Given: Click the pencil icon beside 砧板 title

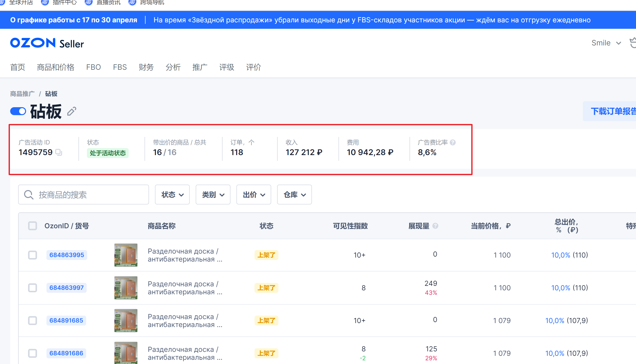Looking at the screenshot, I should (x=72, y=111).
